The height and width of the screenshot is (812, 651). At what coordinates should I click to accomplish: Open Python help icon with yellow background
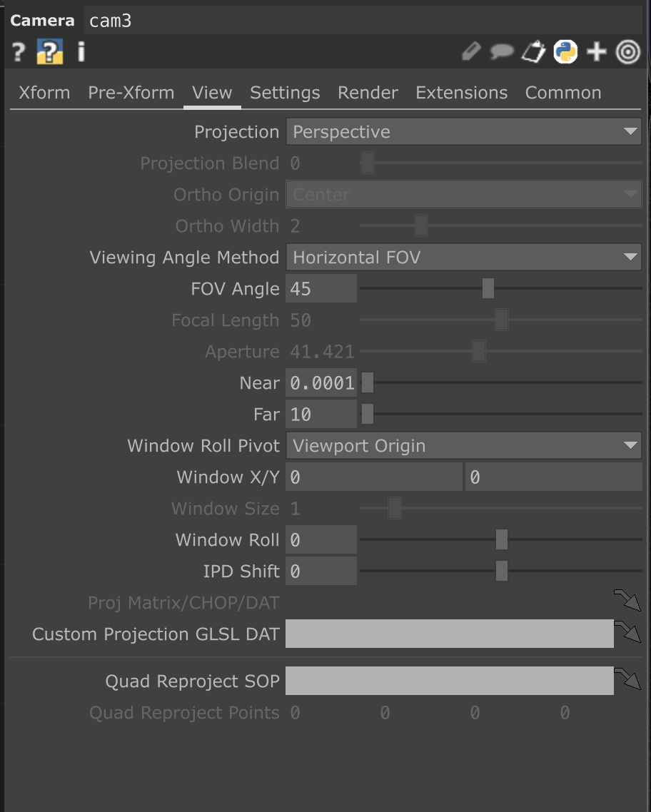coord(50,52)
